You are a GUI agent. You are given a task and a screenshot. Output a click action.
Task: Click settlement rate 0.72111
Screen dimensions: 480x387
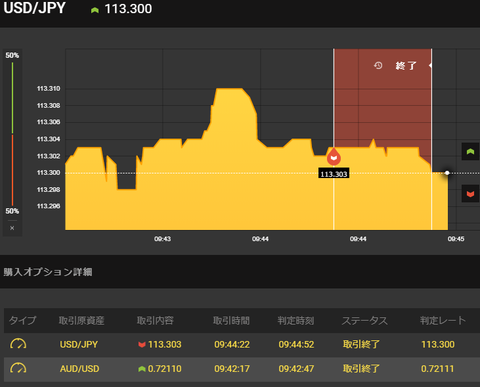(437, 369)
